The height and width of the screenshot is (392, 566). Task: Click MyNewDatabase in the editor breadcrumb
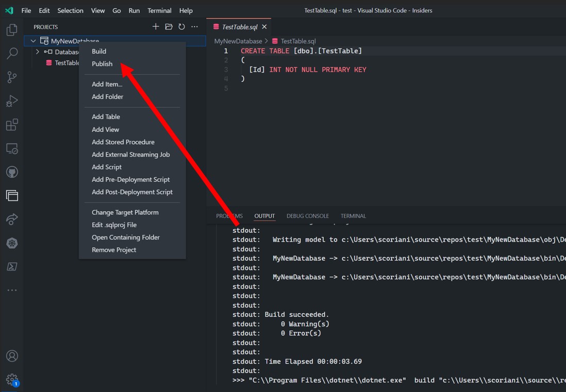tap(238, 41)
